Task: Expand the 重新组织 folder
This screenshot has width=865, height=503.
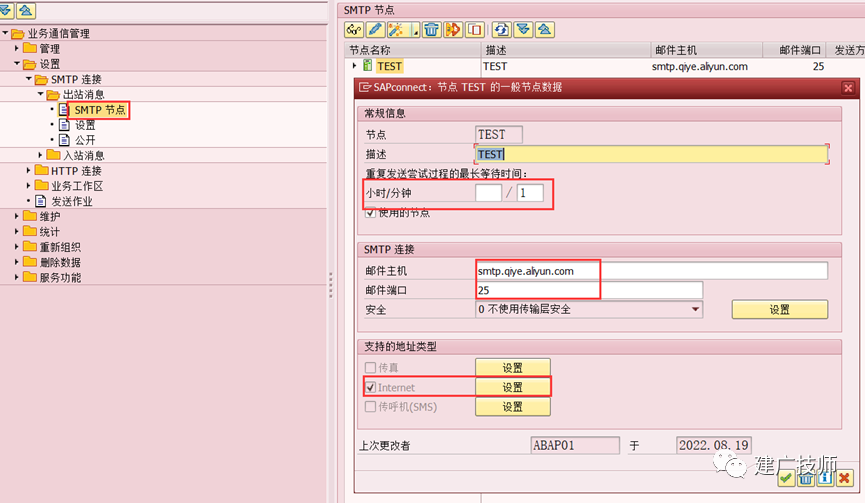Action: (x=17, y=247)
